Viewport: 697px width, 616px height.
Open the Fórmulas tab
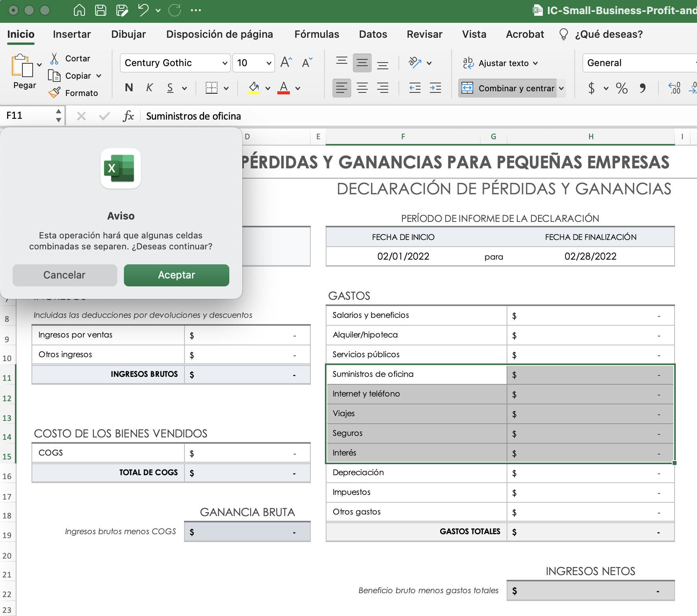click(x=317, y=34)
